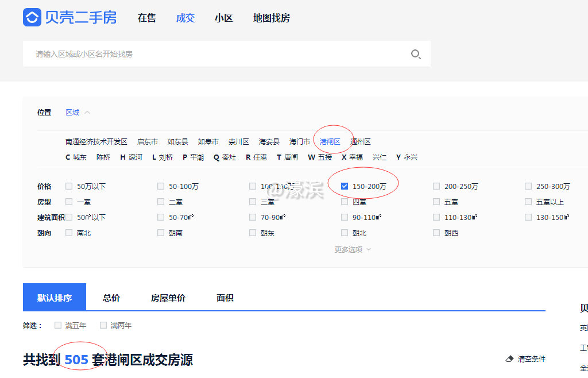The height and width of the screenshot is (378, 588).
Task: Select the 通州区 district link
Action: click(x=362, y=141)
